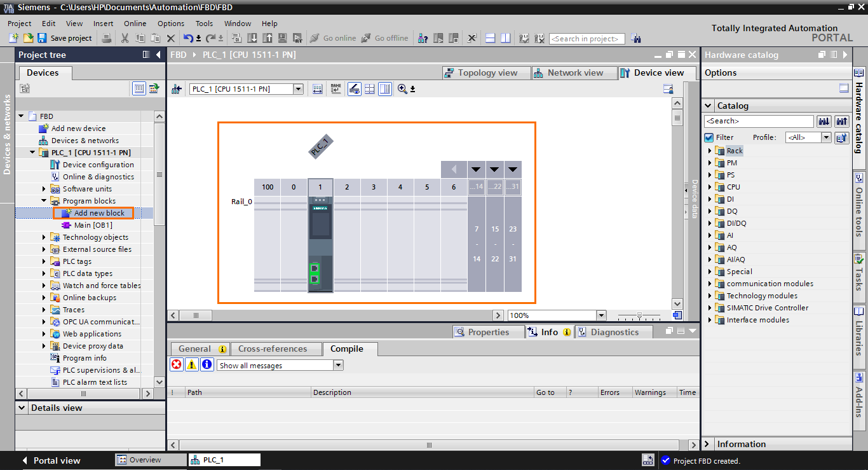This screenshot has height=470, width=868.
Task: Open the Options menu
Action: [171, 24]
